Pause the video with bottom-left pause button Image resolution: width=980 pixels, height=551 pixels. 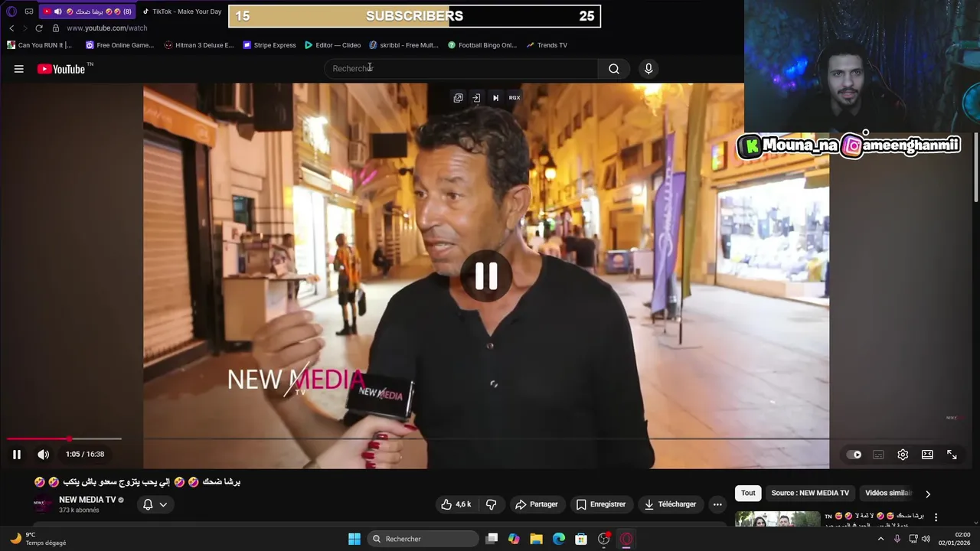click(16, 455)
